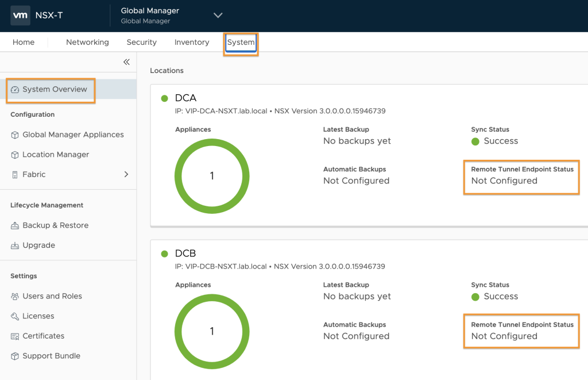Screen dimensions: 588x380
Task: Click the VMware vm logo icon
Action: pyautogui.click(x=20, y=16)
